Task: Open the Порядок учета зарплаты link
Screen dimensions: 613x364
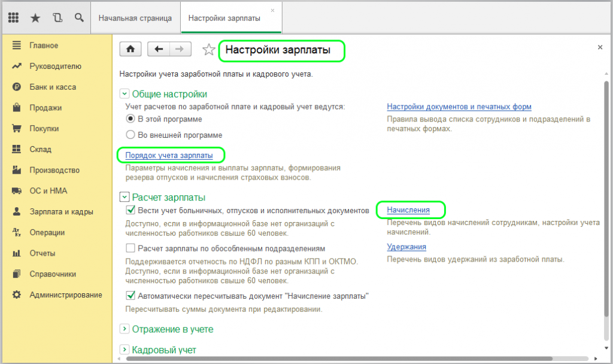Action: pyautogui.click(x=169, y=155)
